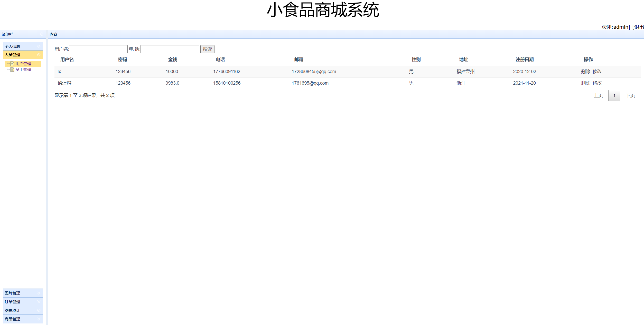Focus the 电话 search field

coord(170,49)
